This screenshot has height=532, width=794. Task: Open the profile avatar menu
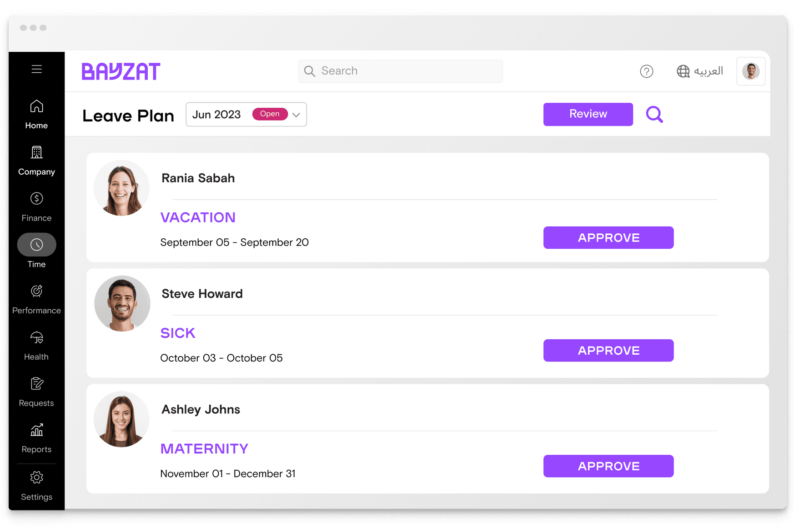coord(750,71)
